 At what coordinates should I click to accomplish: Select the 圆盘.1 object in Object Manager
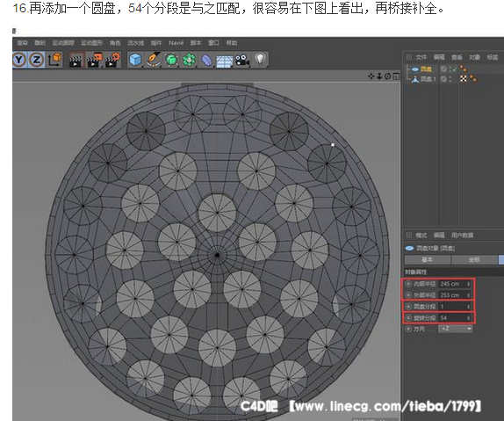428,79
